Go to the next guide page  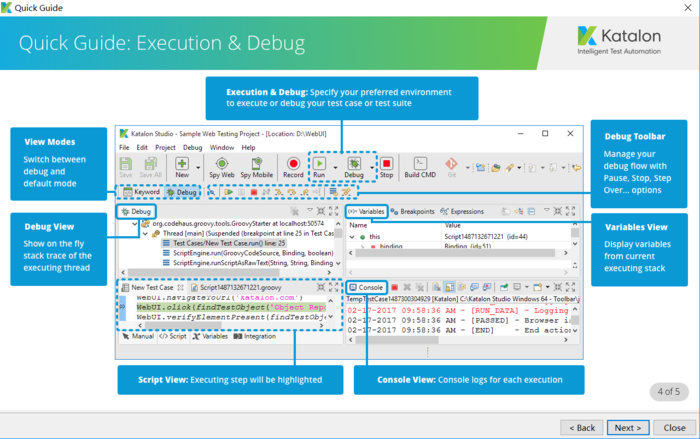(x=627, y=427)
